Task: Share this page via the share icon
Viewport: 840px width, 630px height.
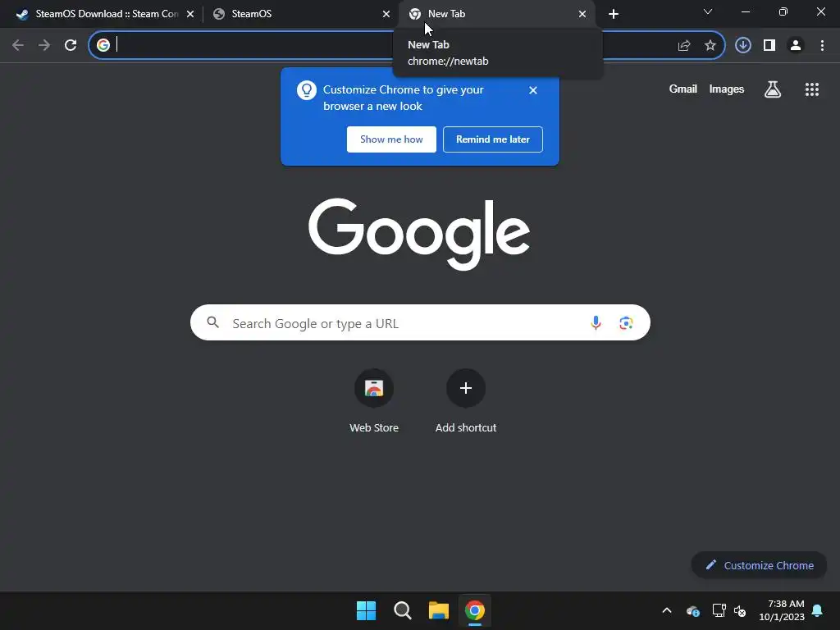Action: (684, 46)
